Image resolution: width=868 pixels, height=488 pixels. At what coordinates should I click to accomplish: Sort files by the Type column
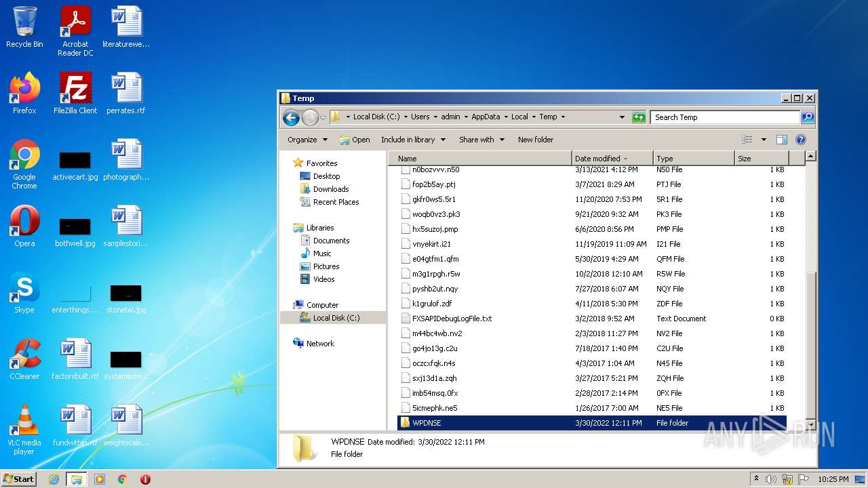click(694, 159)
